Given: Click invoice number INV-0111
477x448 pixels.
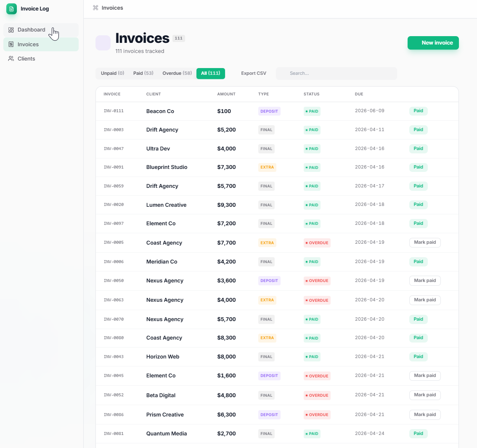Looking at the screenshot, I should 114,111.
